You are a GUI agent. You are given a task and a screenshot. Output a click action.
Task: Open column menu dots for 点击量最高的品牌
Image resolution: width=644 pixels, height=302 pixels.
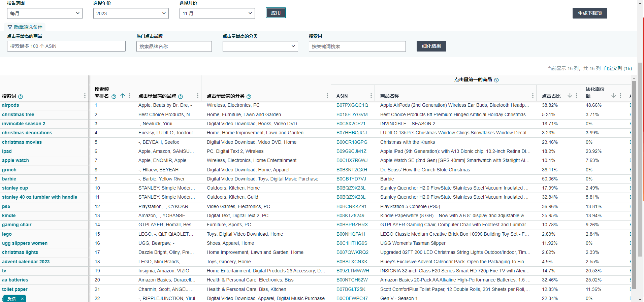click(198, 96)
